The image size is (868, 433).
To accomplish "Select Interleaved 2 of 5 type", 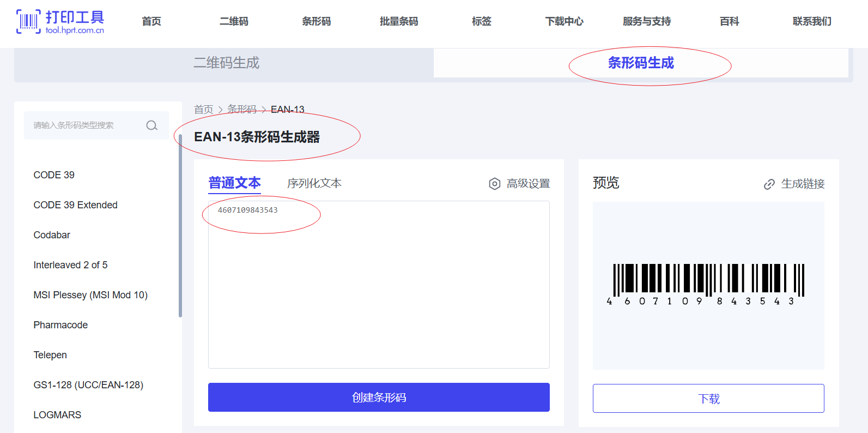I will tap(71, 265).
